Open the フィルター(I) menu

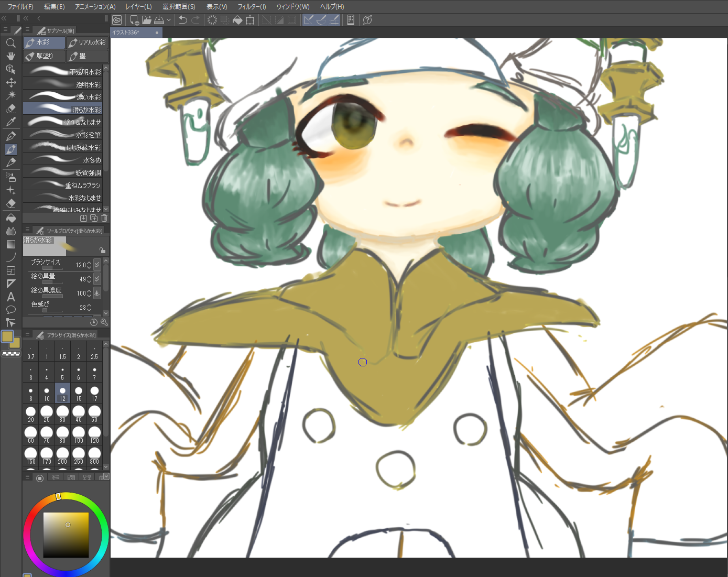point(252,6)
